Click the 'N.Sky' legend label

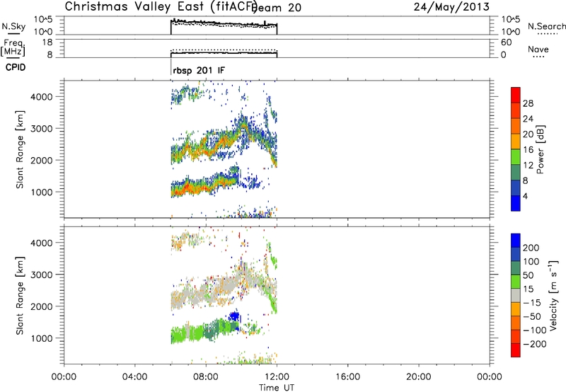(x=13, y=26)
